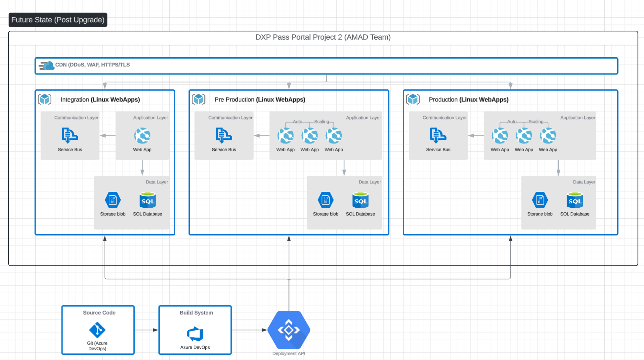Select the Git Azure DevOps icon
The image size is (644, 360).
[x=97, y=330]
